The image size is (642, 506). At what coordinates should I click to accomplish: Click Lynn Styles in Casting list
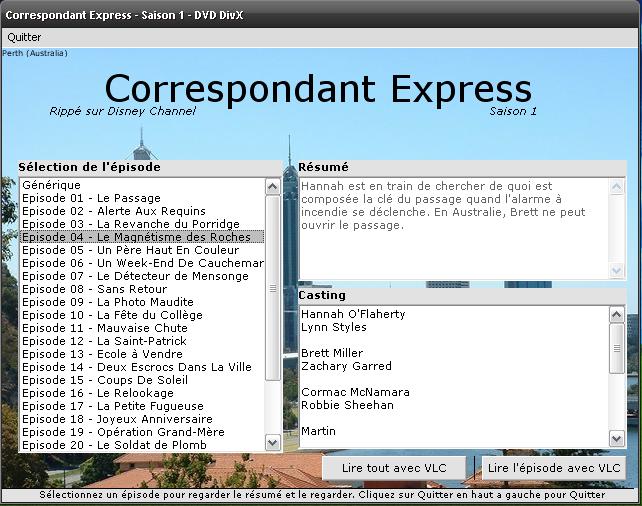334,327
